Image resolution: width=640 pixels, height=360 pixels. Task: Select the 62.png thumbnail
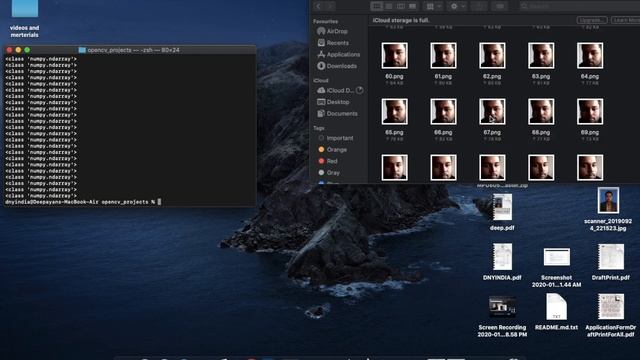(492, 56)
